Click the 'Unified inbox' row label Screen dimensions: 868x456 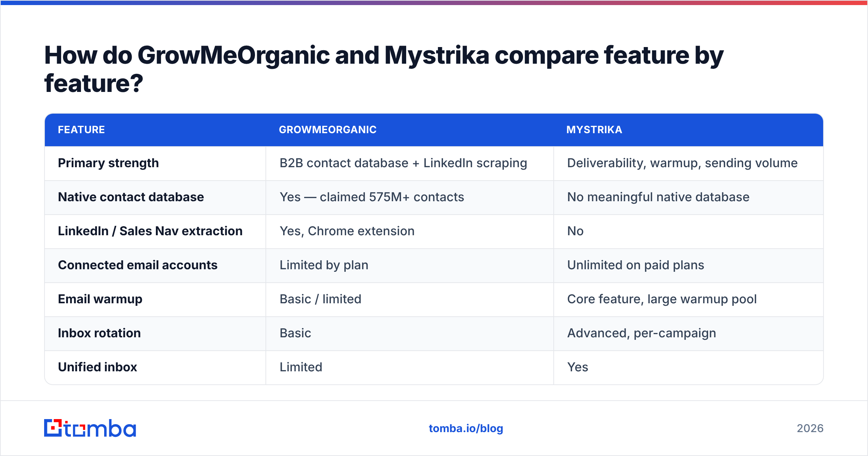[98, 367]
